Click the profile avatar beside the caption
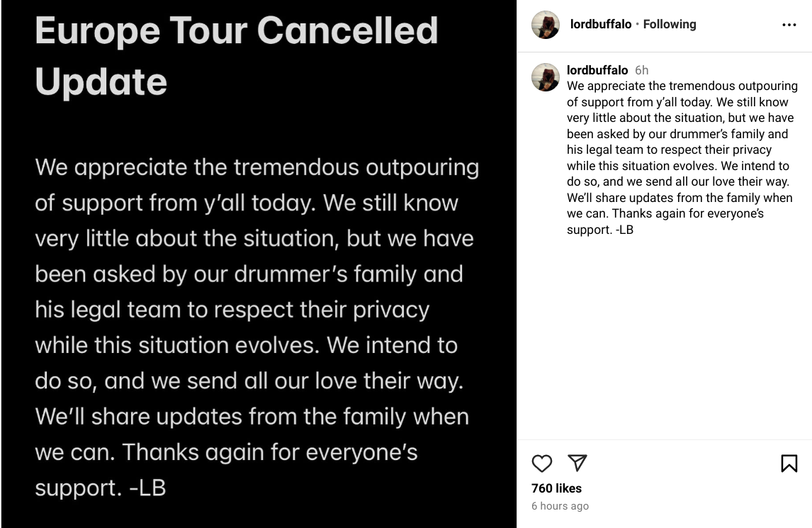The width and height of the screenshot is (812, 528). pos(546,77)
